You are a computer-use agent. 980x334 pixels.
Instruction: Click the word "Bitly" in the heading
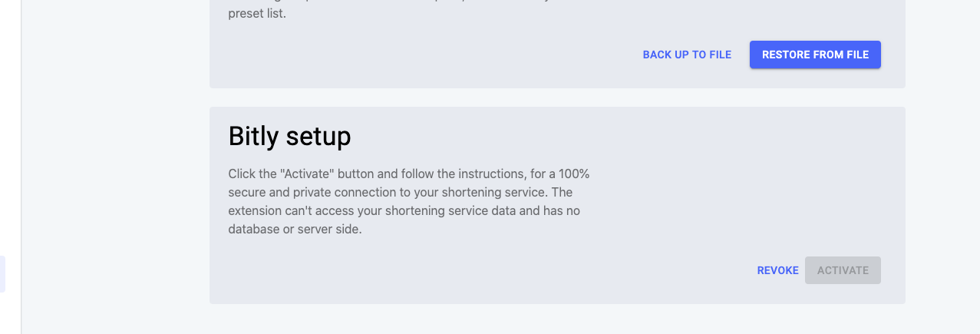tap(253, 136)
